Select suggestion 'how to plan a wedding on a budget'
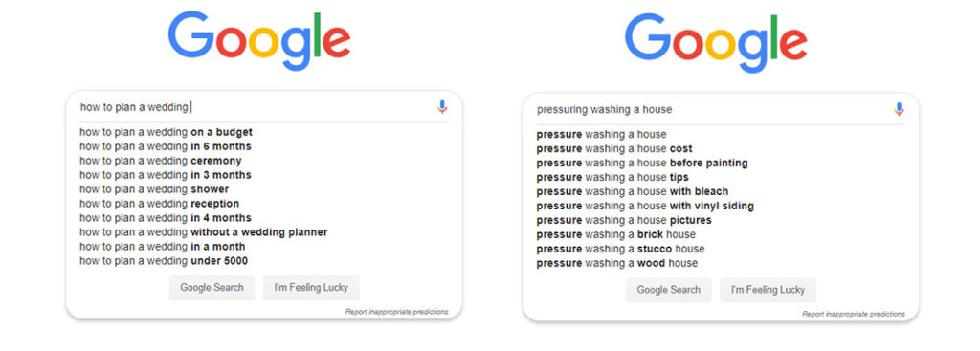Image resolution: width=980 pixels, height=351 pixels. coord(167,132)
